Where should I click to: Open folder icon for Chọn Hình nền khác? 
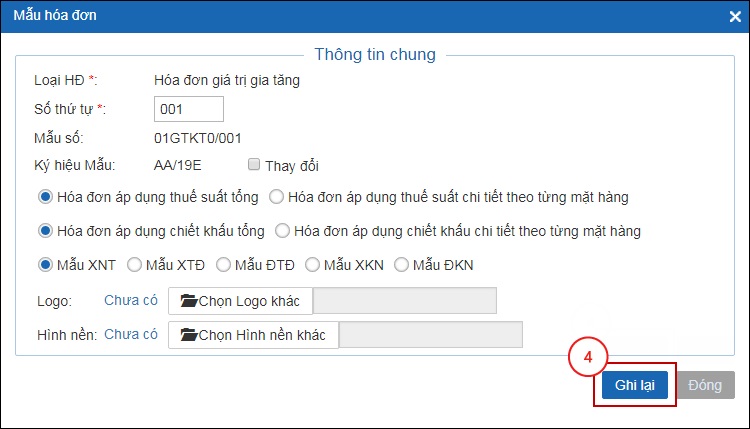[189, 335]
